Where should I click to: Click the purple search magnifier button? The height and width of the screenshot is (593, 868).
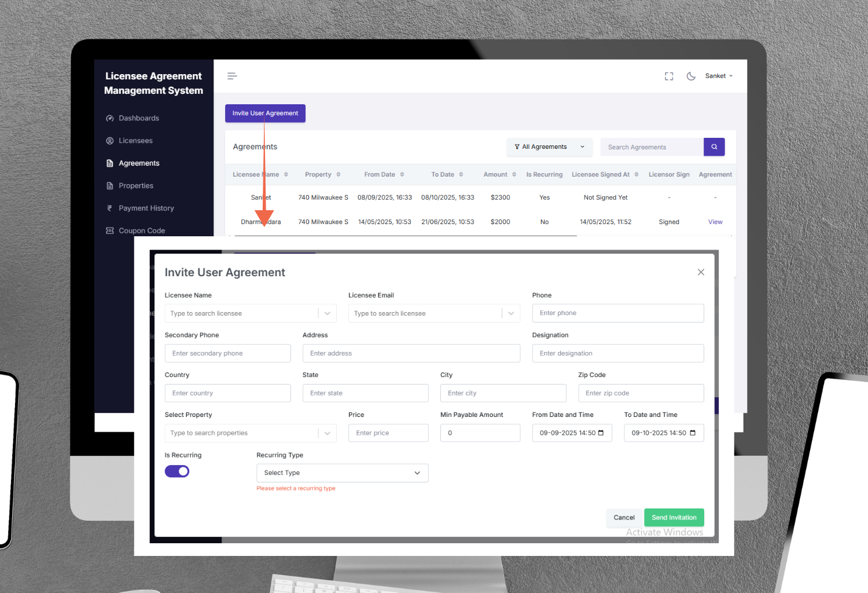[714, 147]
